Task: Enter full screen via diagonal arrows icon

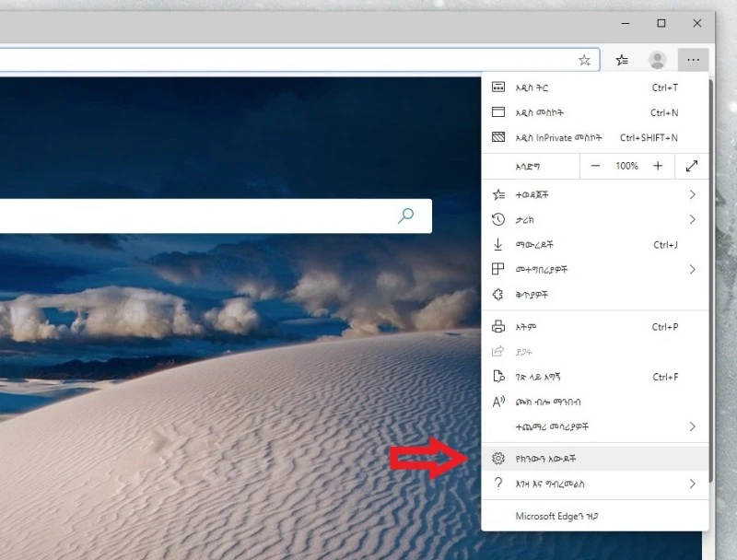Action: click(693, 167)
